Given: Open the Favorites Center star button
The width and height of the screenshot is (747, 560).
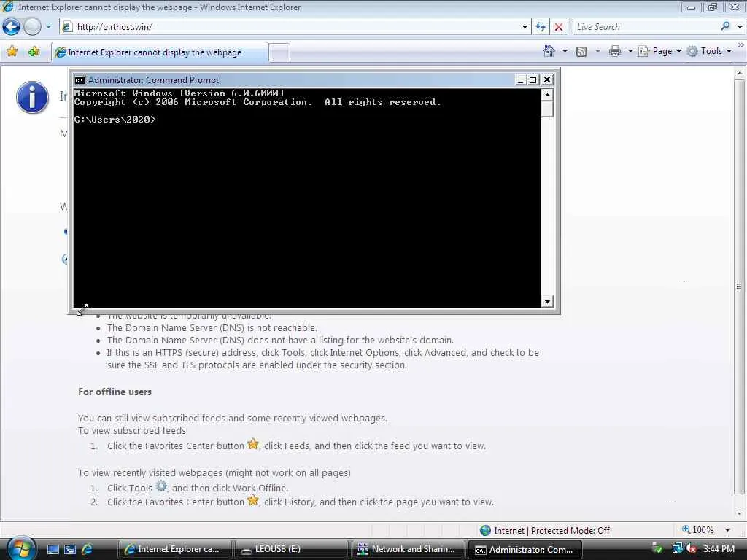Looking at the screenshot, I should [x=12, y=52].
